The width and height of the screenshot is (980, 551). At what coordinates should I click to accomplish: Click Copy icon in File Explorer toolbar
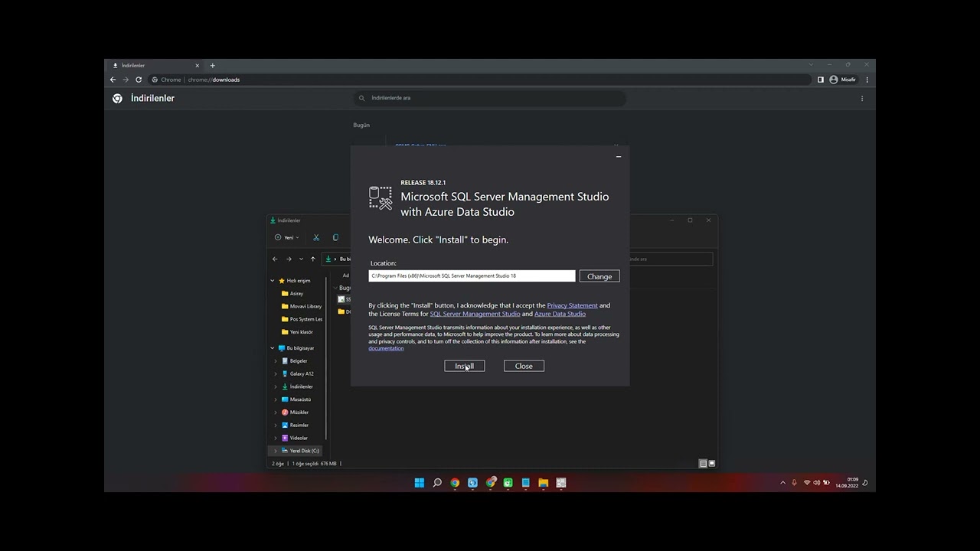(x=335, y=237)
